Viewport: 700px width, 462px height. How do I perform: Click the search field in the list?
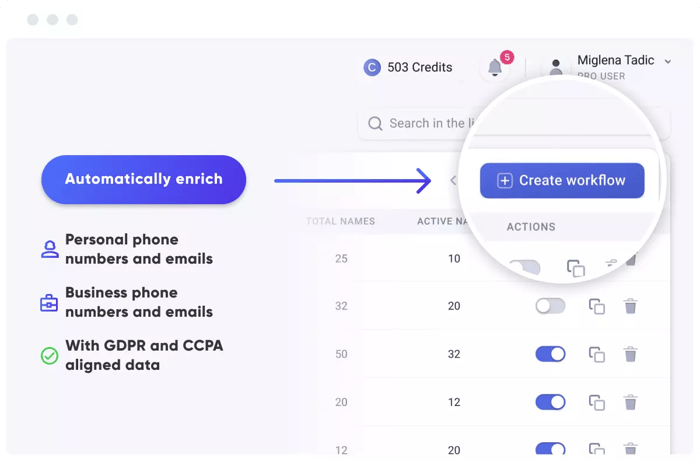420,123
